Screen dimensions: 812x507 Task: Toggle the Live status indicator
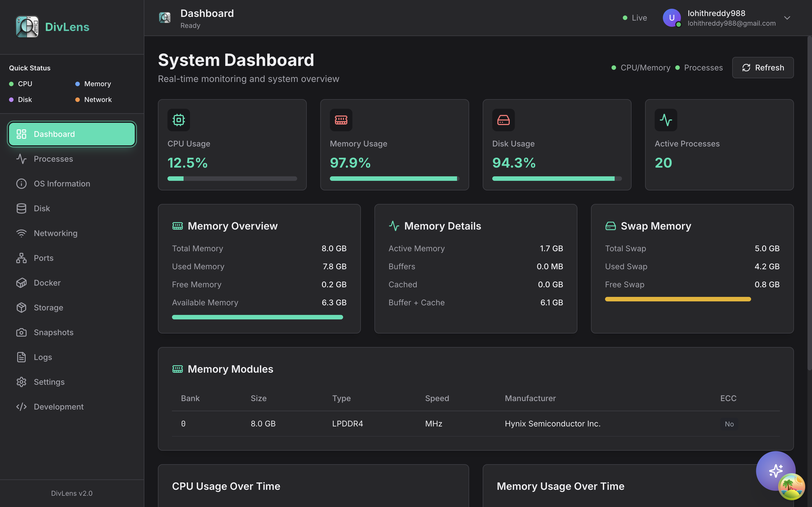click(x=635, y=18)
